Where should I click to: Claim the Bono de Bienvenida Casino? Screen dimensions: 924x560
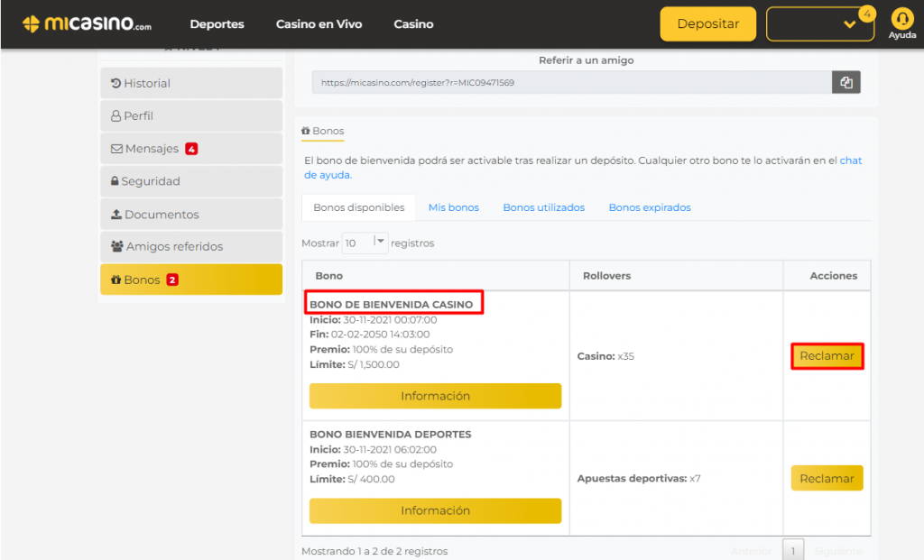(x=827, y=356)
